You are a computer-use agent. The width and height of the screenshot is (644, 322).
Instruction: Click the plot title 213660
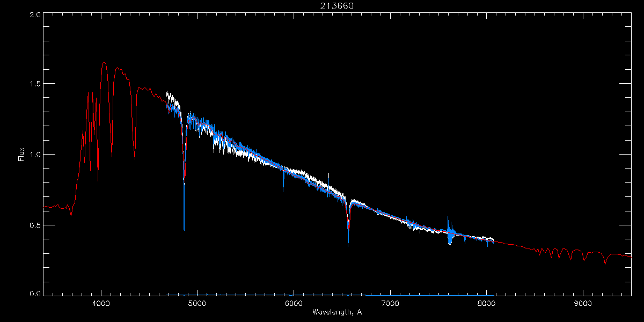coord(337,6)
